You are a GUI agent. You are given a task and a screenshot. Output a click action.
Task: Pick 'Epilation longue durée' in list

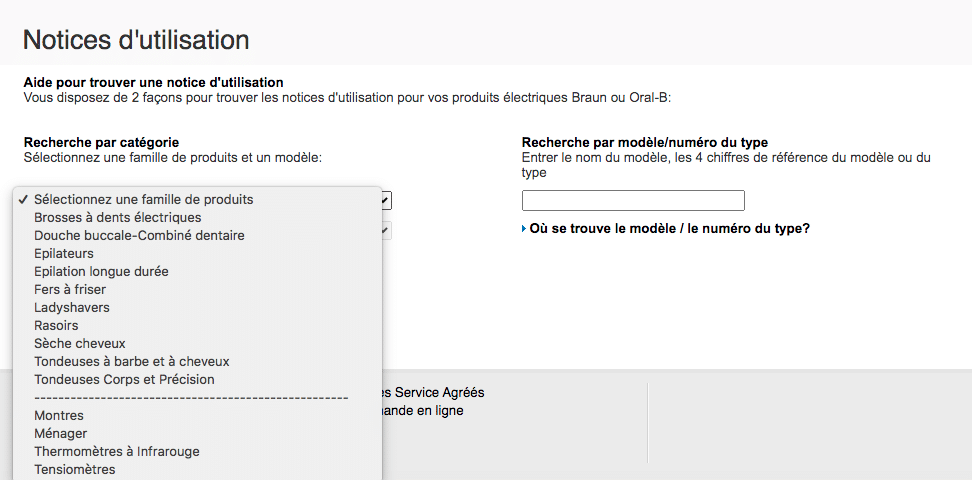click(101, 271)
